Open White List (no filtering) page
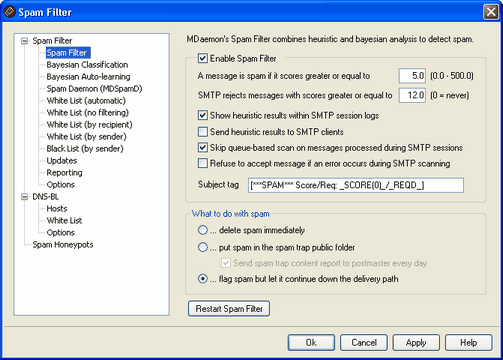 point(88,113)
